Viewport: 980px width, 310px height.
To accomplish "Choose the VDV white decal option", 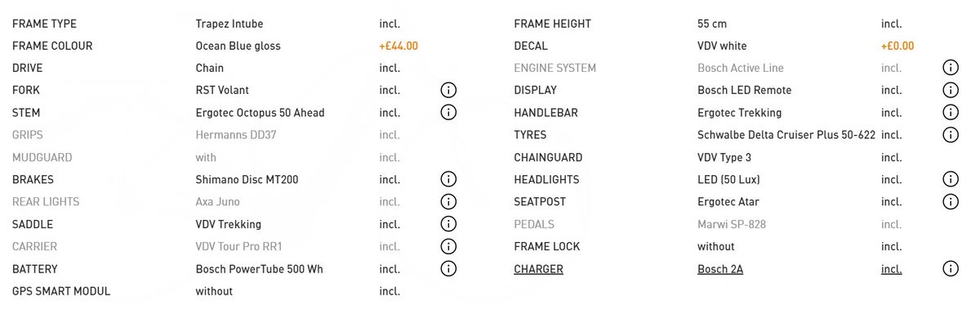I will [x=722, y=46].
